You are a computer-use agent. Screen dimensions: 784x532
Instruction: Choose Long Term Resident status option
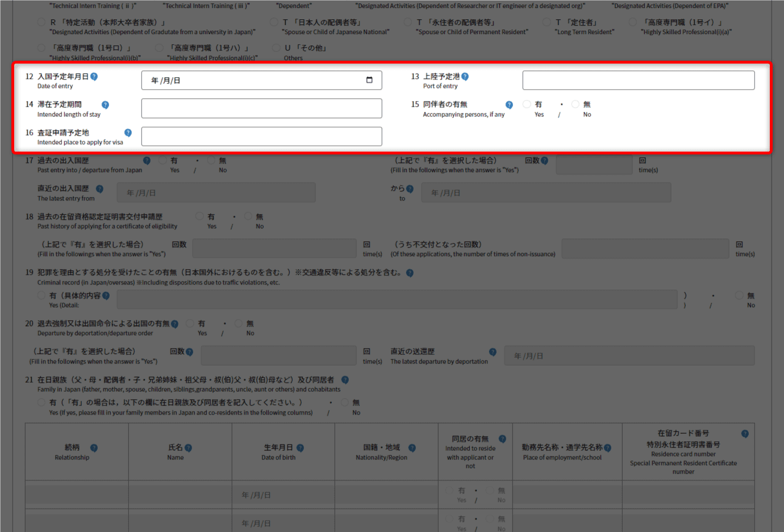point(547,22)
